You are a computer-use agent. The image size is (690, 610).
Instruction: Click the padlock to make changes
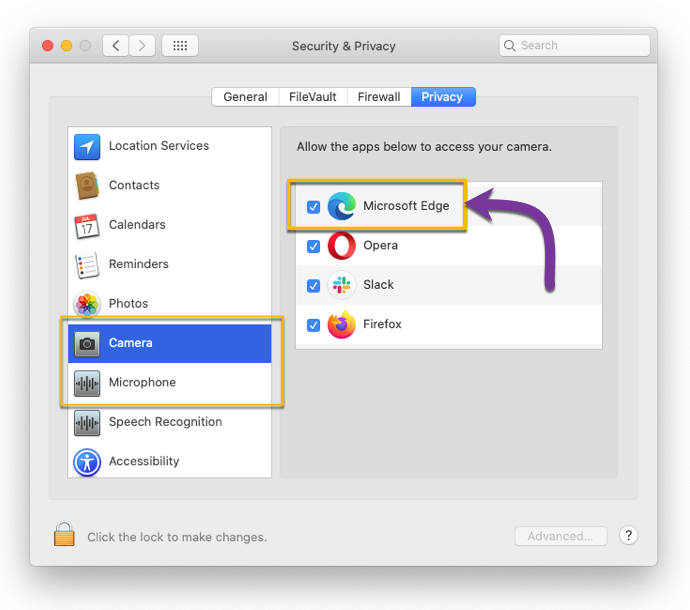point(64,535)
